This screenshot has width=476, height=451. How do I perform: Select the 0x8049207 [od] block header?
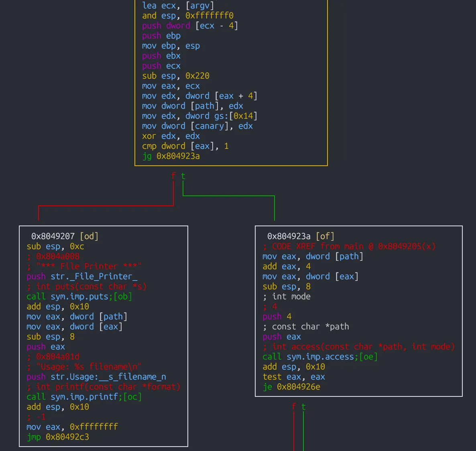click(65, 236)
